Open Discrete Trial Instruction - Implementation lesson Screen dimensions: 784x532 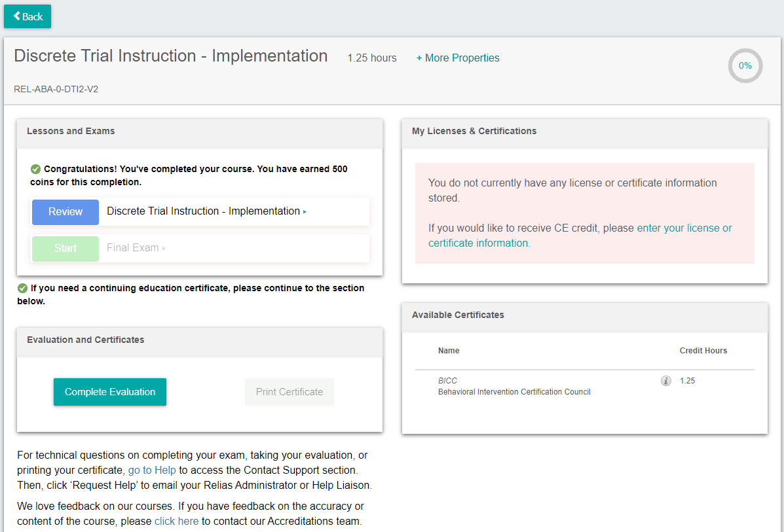point(203,211)
